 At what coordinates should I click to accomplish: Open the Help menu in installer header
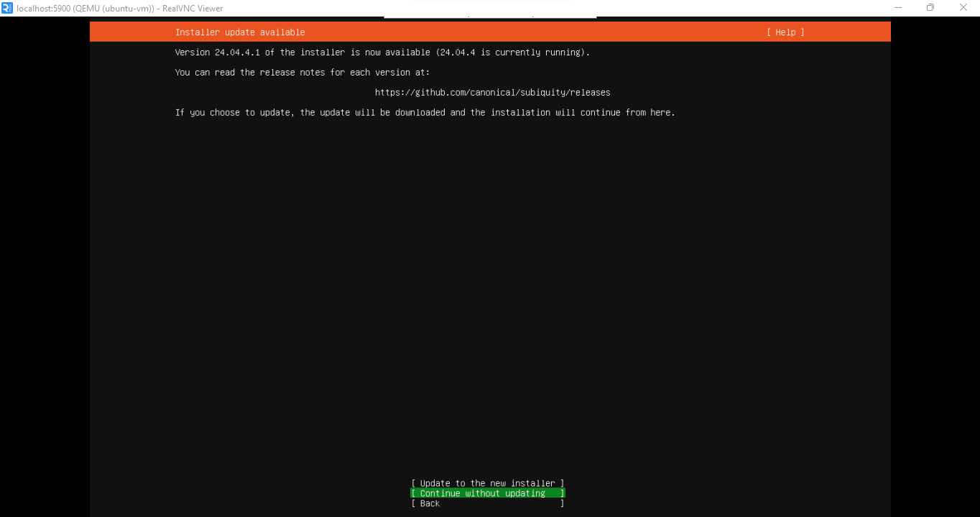[x=785, y=32]
